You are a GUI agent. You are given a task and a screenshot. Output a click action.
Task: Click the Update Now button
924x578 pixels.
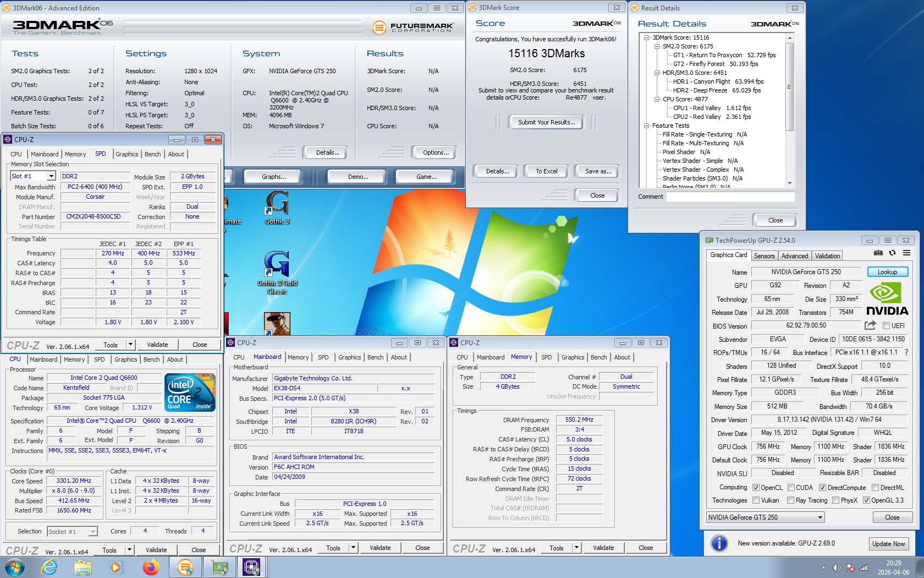tap(888, 544)
